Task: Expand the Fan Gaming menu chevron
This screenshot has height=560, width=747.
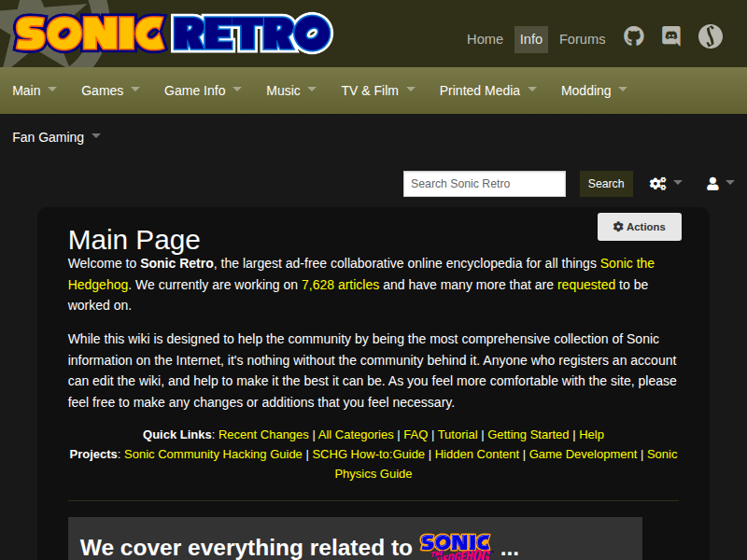Action: 94,137
